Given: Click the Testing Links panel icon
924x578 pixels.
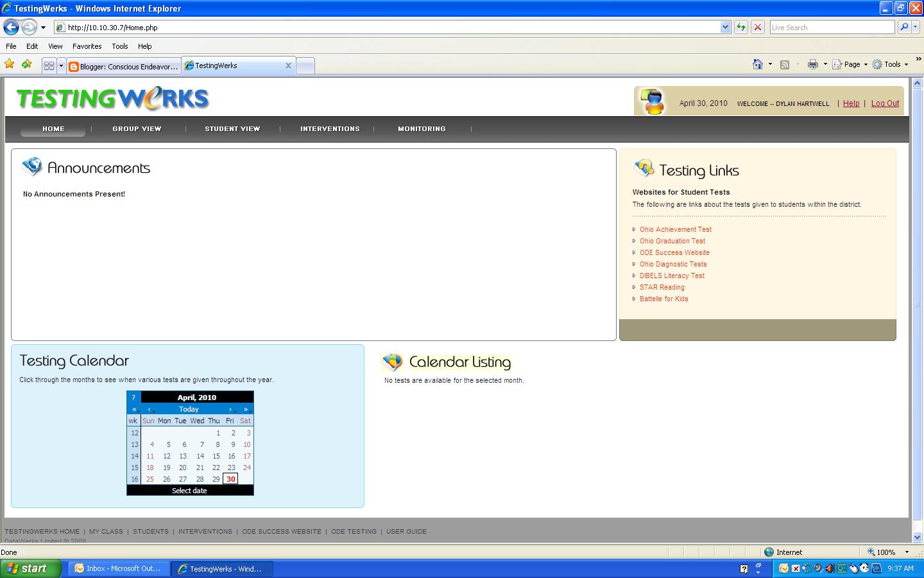Looking at the screenshot, I should [644, 168].
